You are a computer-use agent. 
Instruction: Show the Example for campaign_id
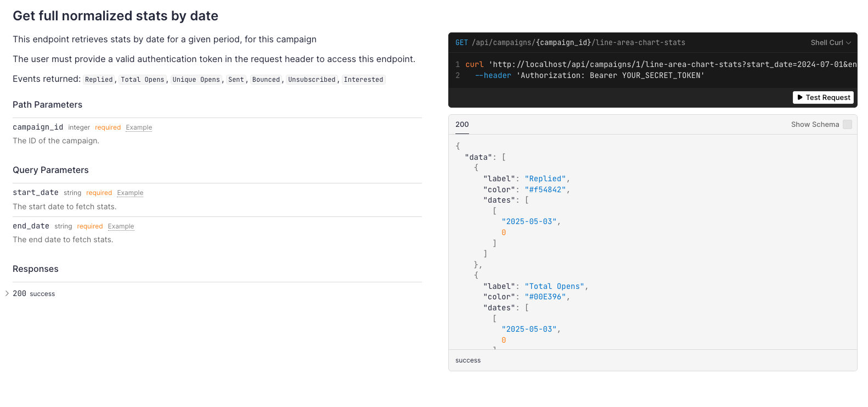[x=139, y=127]
